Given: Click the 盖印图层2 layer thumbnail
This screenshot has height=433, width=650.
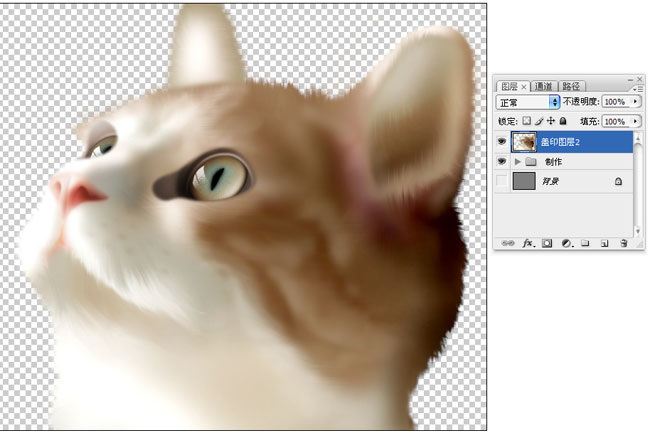Looking at the screenshot, I should pyautogui.click(x=524, y=142).
